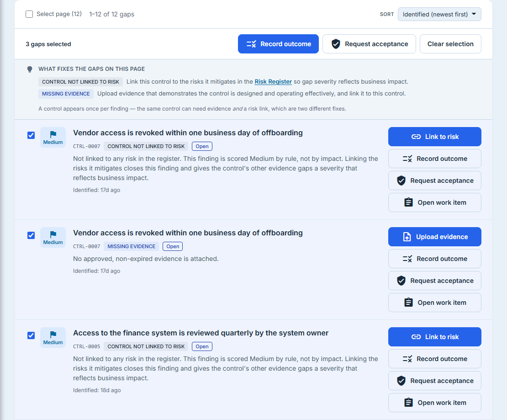The width and height of the screenshot is (507, 420).
Task: Click the MISSING EVIDENCE tag on the CTRL-0007 row
Action: click(131, 247)
